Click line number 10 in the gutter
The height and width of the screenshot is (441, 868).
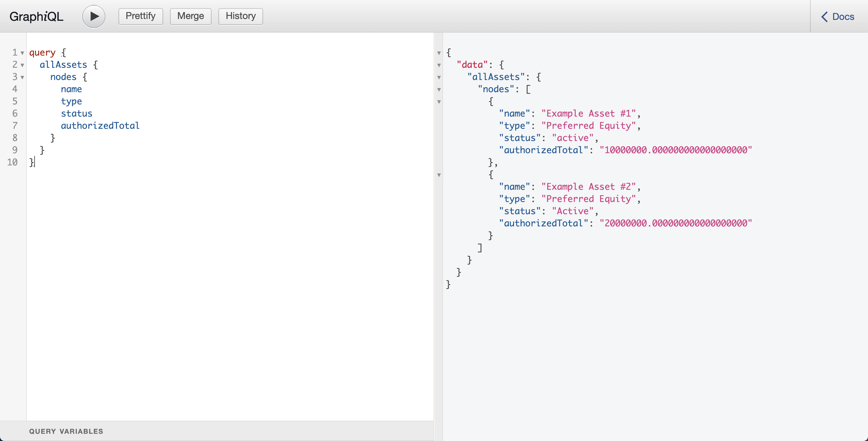coord(12,162)
